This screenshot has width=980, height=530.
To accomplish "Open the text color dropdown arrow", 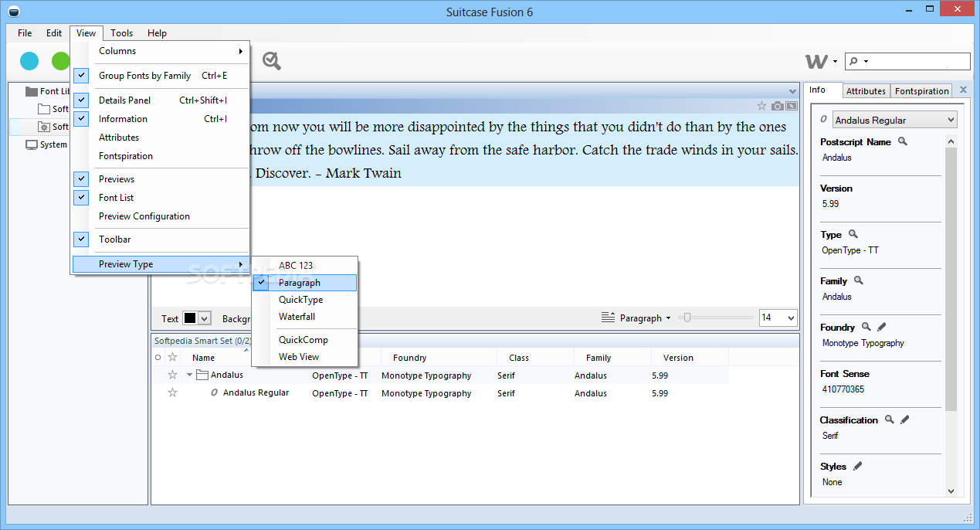I will pos(205,318).
